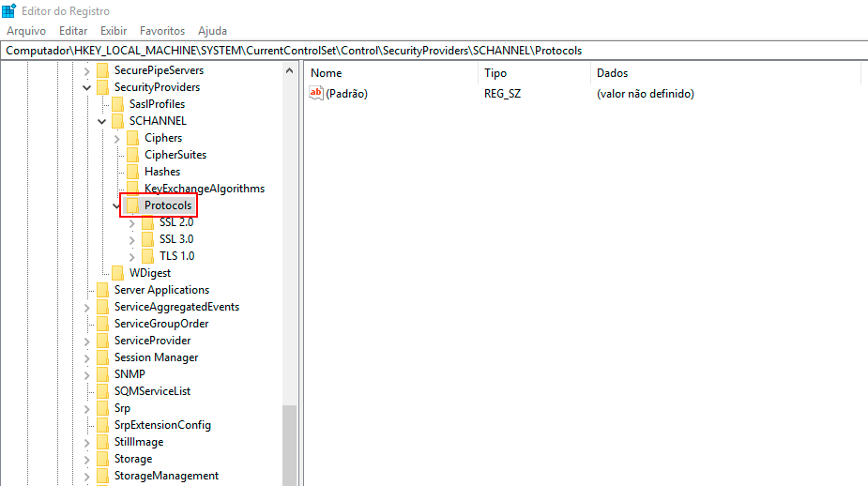Expand the Srp key
The width and height of the screenshot is (868, 486).
87,408
